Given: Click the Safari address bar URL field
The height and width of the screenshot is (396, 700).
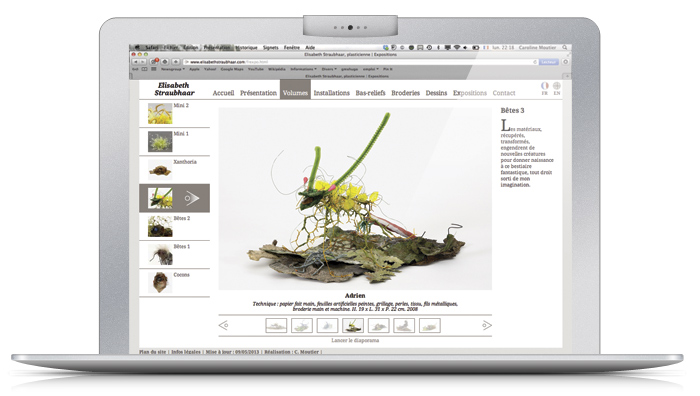Looking at the screenshot, I should [x=360, y=62].
